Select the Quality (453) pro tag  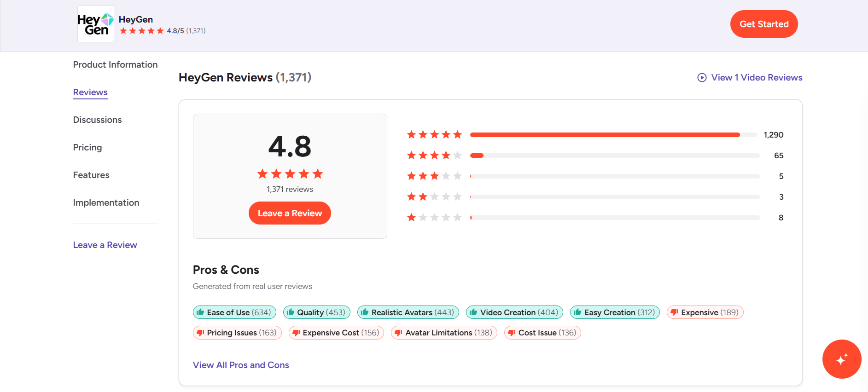click(317, 312)
